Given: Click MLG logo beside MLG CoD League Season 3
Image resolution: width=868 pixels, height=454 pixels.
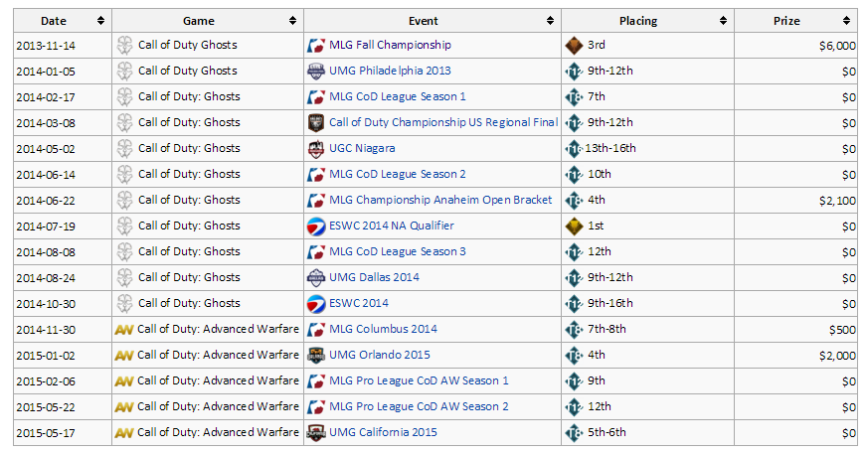Looking at the screenshot, I should (316, 252).
